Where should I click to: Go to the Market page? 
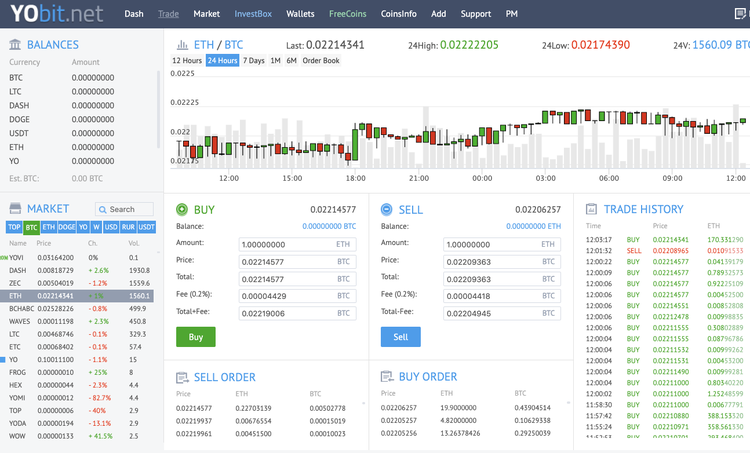click(207, 14)
